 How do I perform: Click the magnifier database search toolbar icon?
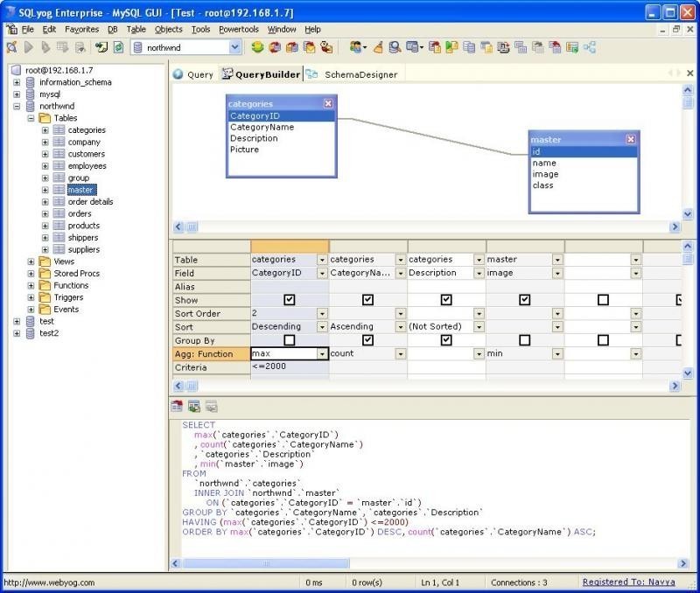[395, 47]
